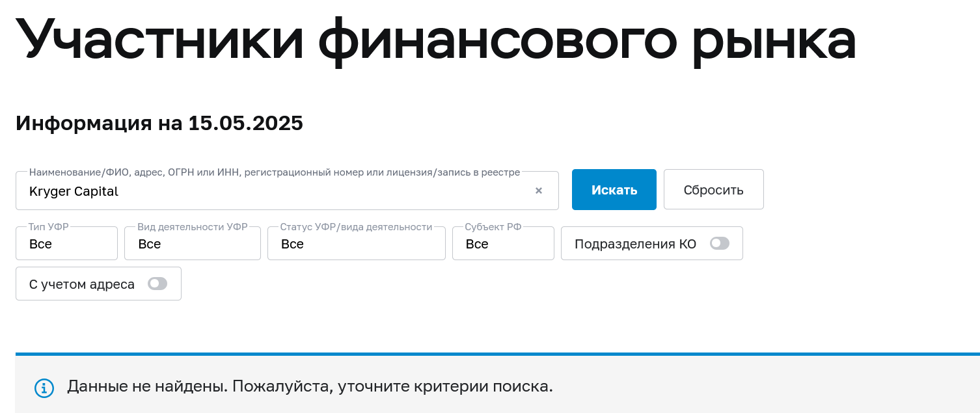Click the Сбросить reset button
The width and height of the screenshot is (980, 413).
[x=714, y=190]
